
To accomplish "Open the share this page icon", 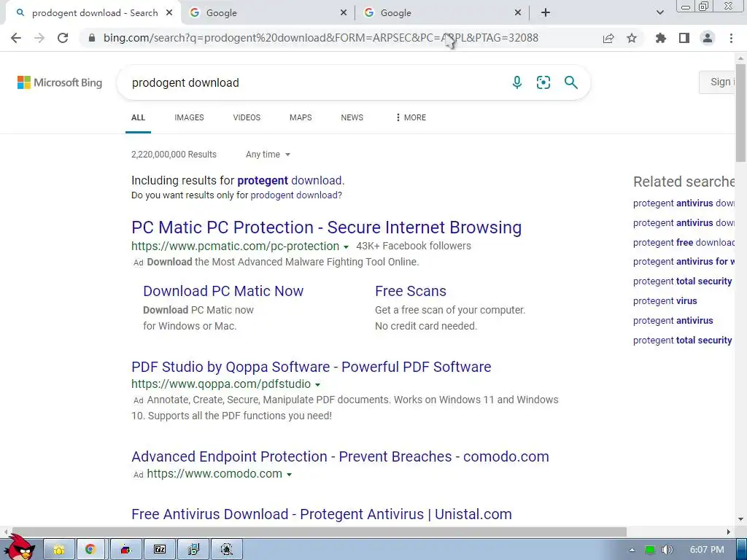I will pyautogui.click(x=608, y=38).
